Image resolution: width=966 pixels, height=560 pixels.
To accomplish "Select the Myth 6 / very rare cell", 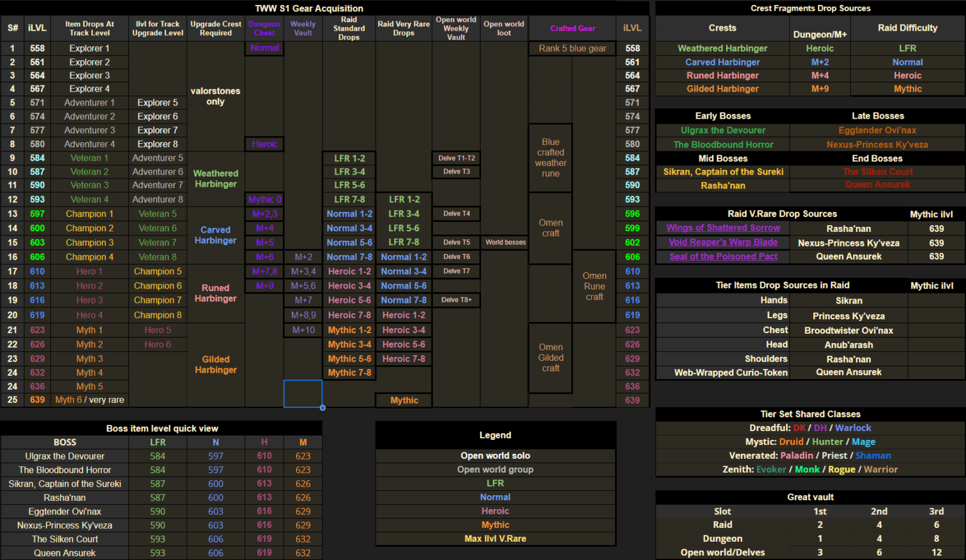I will pyautogui.click(x=89, y=400).
